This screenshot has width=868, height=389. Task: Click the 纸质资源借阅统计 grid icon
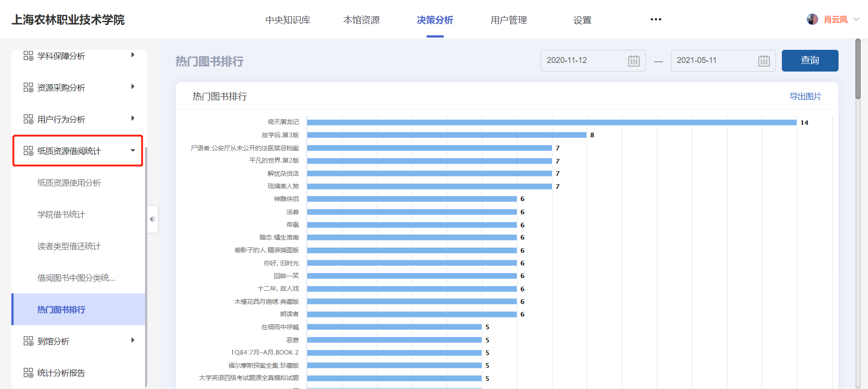point(28,151)
